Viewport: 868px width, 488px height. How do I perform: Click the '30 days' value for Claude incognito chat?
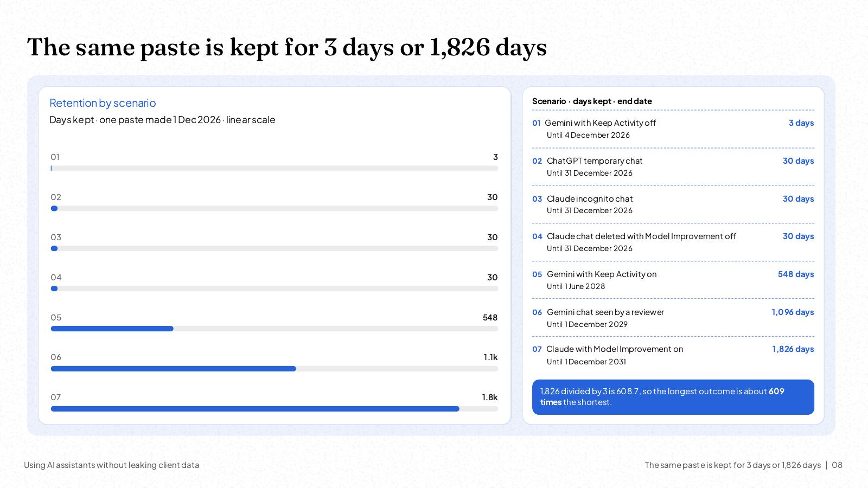coord(799,199)
